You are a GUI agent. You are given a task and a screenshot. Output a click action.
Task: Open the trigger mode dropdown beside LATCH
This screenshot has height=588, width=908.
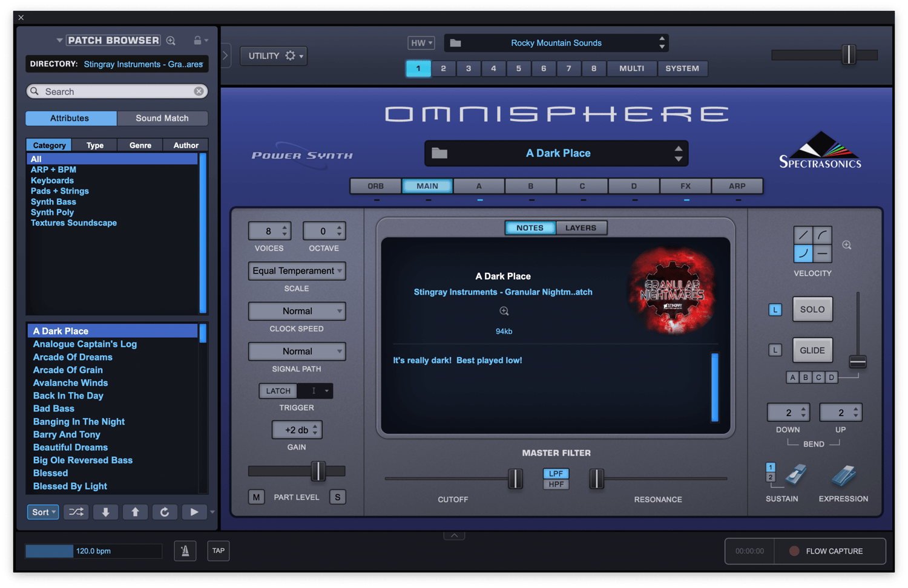(315, 391)
